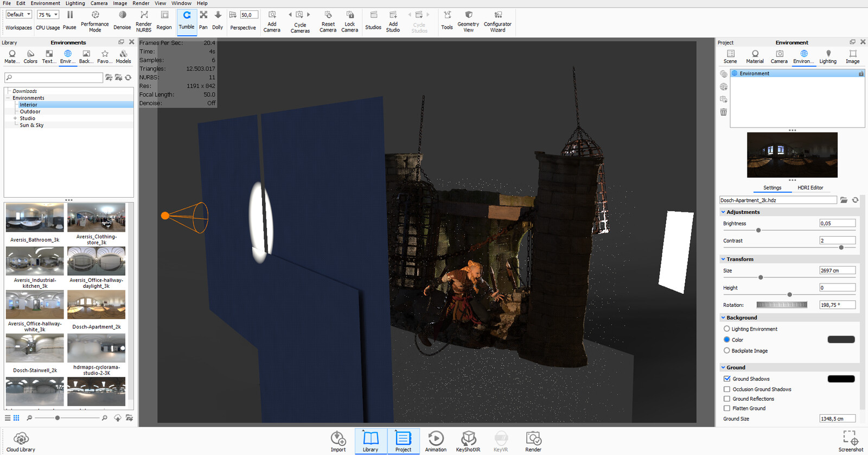The width and height of the screenshot is (868, 455).
Task: Enable Flatten Ground
Action: pos(727,408)
